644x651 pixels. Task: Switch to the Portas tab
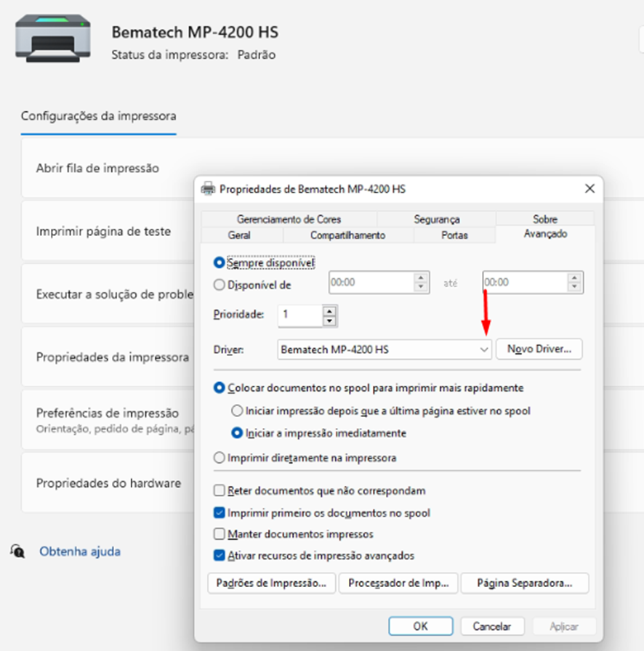[x=454, y=235]
